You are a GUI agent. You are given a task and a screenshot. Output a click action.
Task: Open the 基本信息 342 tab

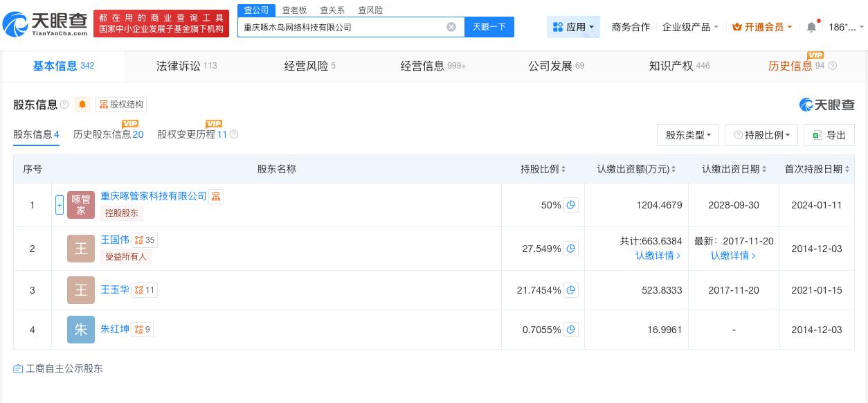pyautogui.click(x=63, y=66)
